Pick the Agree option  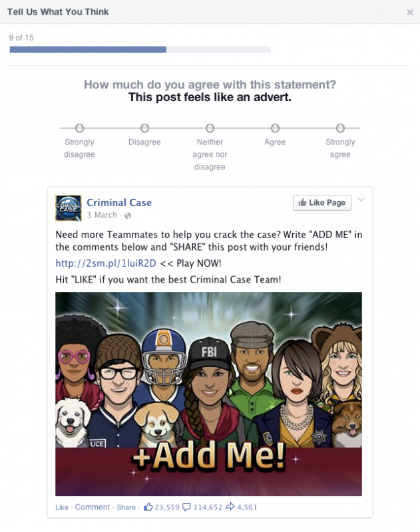275,128
